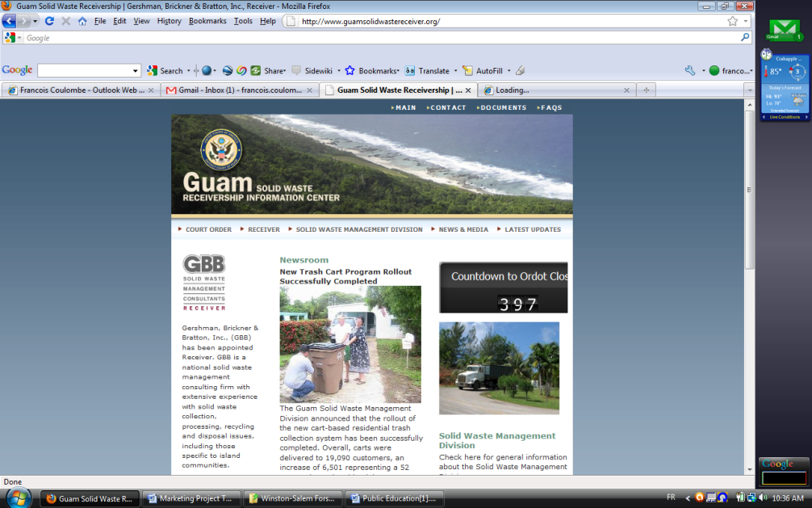Click the Google Toolbar Search button
The width and height of the screenshot is (812, 508).
click(x=165, y=70)
